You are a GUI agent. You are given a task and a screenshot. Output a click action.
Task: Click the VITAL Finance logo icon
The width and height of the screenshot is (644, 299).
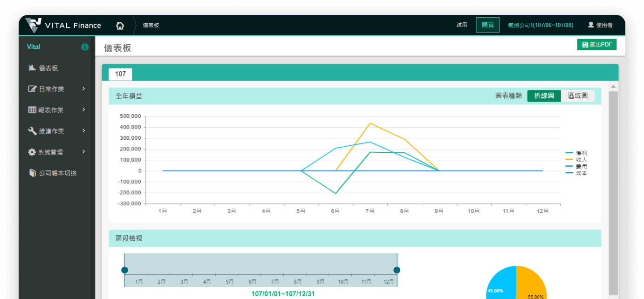[x=33, y=25]
